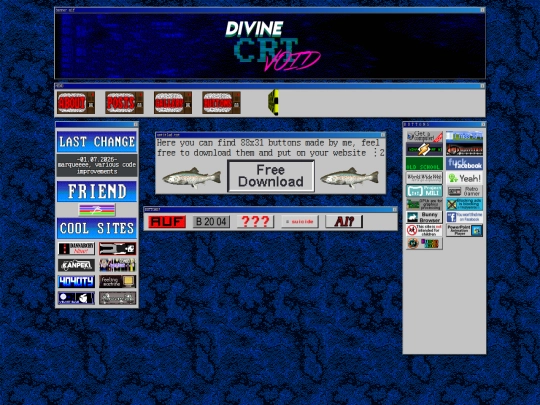Open the POSTS navigation button
Viewport: 540px width, 405px height.
pyautogui.click(x=124, y=103)
